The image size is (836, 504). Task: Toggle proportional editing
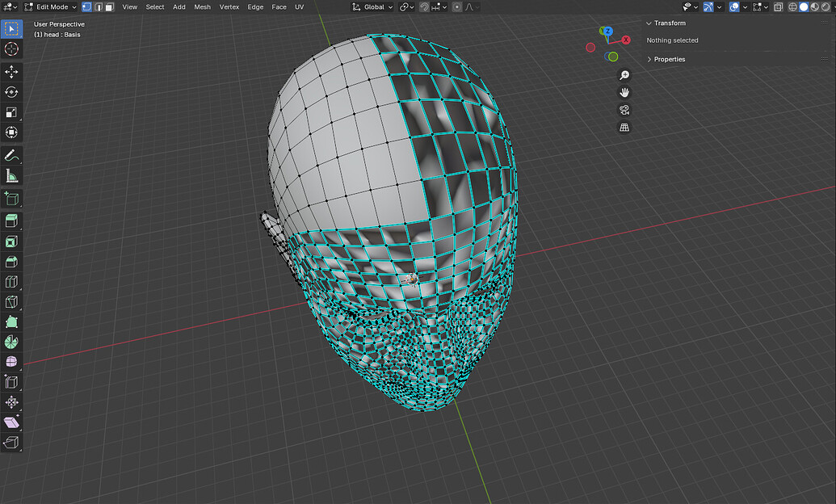point(457,7)
